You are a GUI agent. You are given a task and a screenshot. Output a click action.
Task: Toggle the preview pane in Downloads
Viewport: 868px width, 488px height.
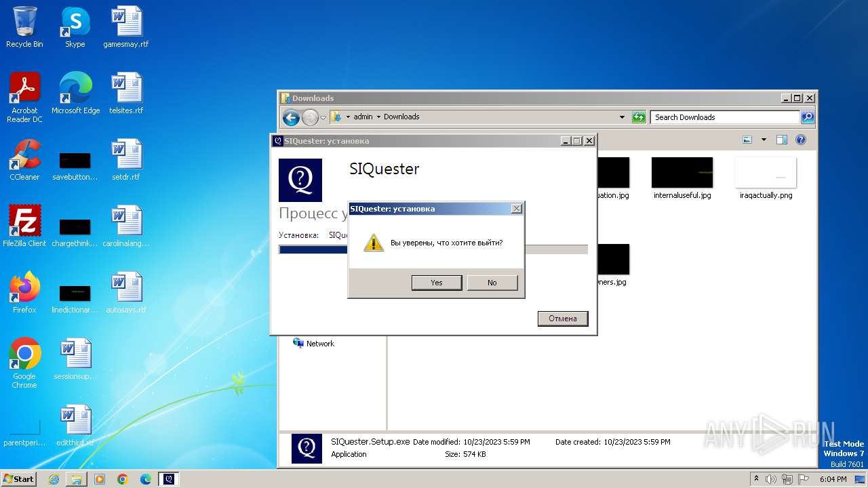point(782,140)
